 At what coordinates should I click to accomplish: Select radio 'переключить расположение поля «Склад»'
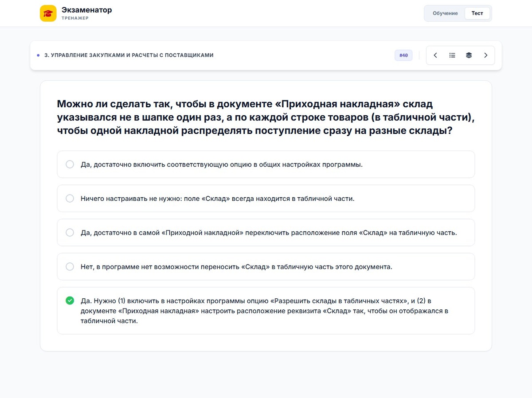point(70,233)
